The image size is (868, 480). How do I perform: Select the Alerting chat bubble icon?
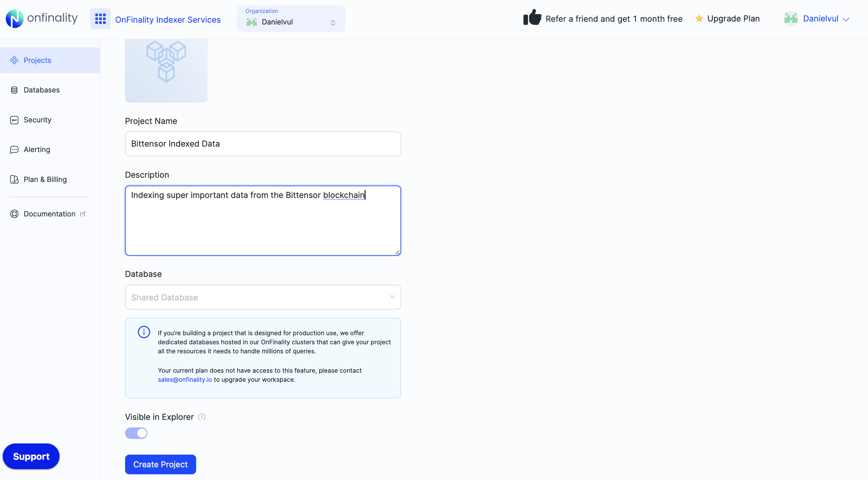pos(14,149)
